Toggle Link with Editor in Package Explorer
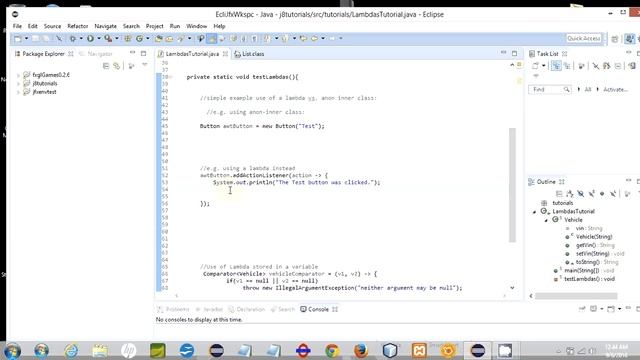Viewport: 640px width, 360px height. (117, 66)
